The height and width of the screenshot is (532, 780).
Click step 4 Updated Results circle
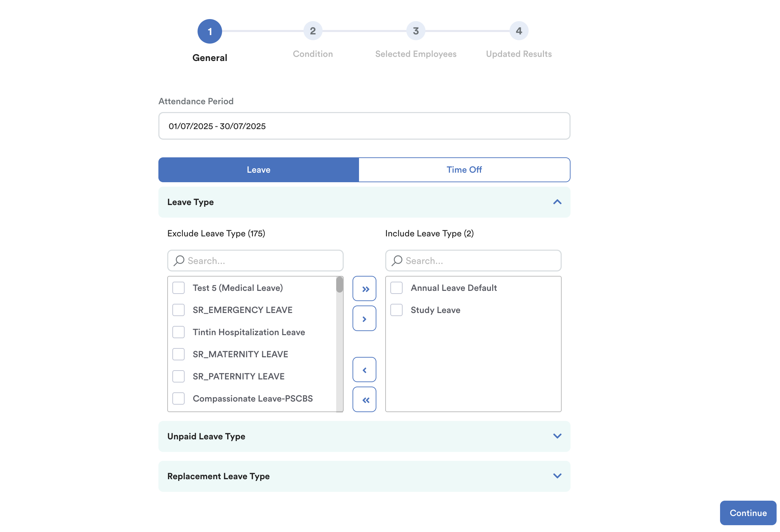(518, 31)
